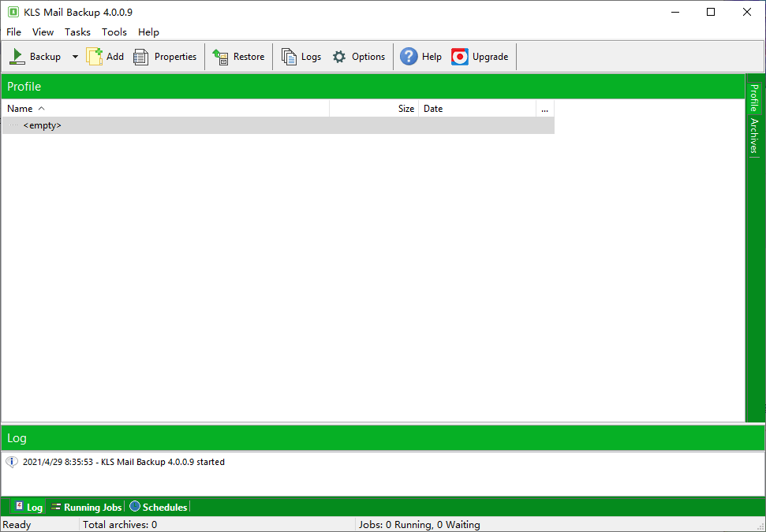766x532 pixels.
Task: Show the Running Jobs tab
Action: point(87,507)
